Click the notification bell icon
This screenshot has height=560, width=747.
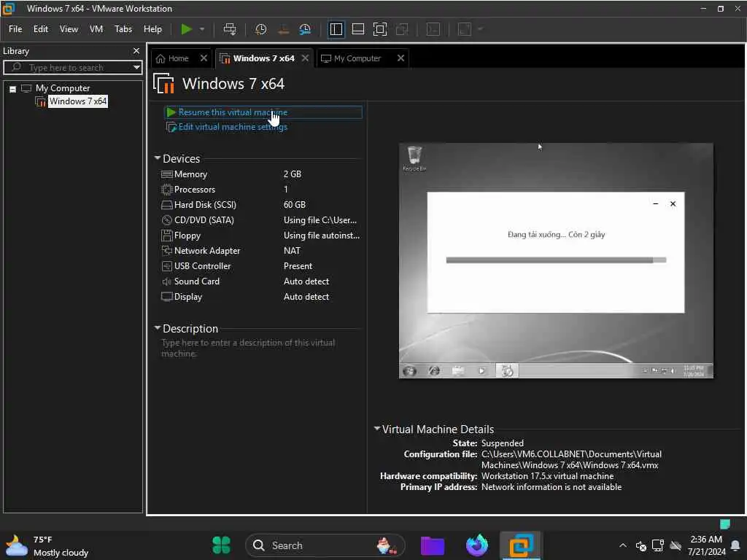coord(735,545)
